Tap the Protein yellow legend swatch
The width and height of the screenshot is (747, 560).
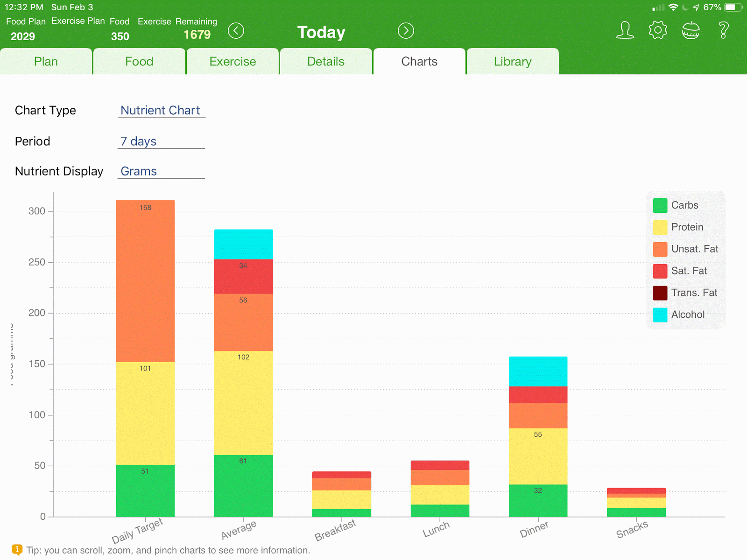pos(660,227)
